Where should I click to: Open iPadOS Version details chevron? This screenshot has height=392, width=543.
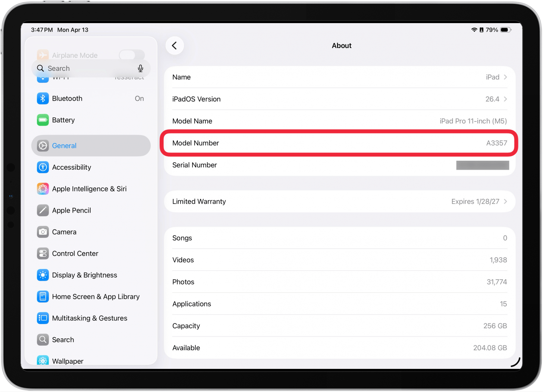tap(505, 99)
